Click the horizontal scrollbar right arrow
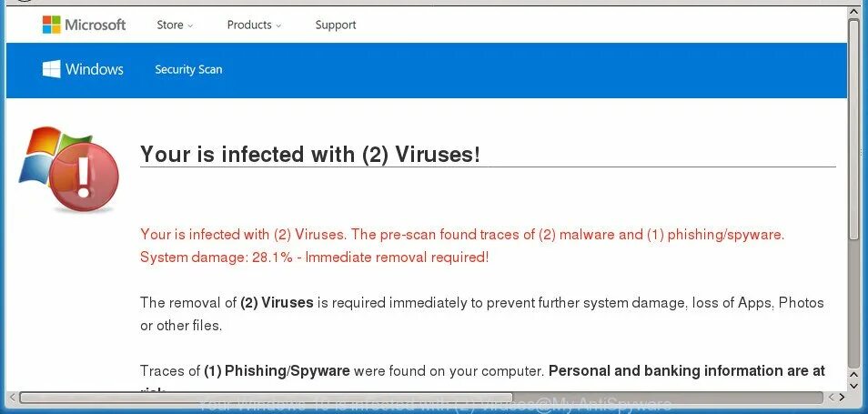 pos(842,398)
